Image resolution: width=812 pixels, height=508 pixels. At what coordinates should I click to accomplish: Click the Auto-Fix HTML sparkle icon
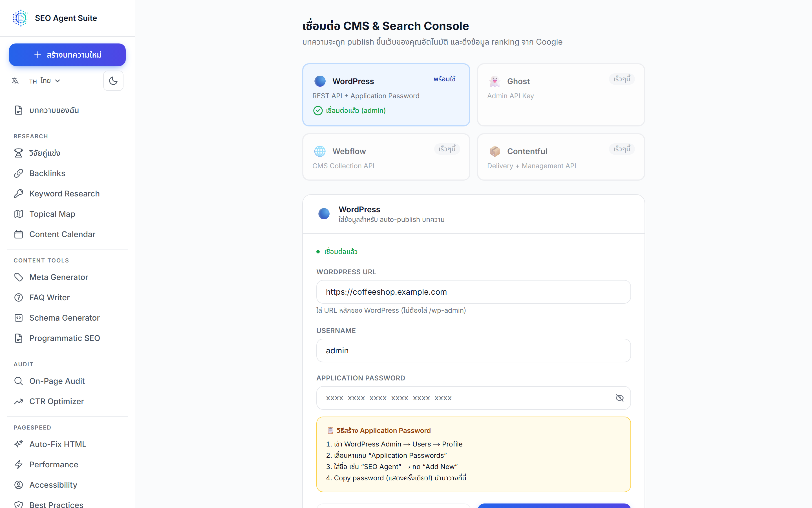[x=19, y=444]
